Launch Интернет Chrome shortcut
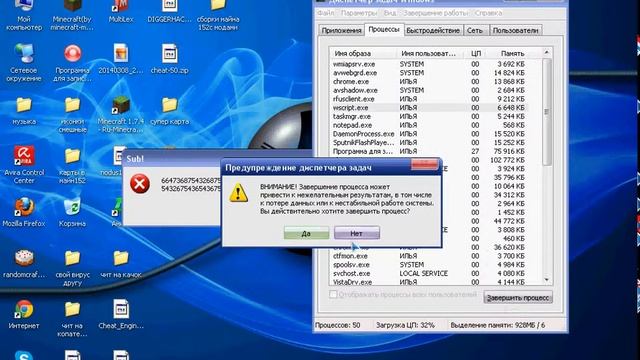 click(24, 315)
